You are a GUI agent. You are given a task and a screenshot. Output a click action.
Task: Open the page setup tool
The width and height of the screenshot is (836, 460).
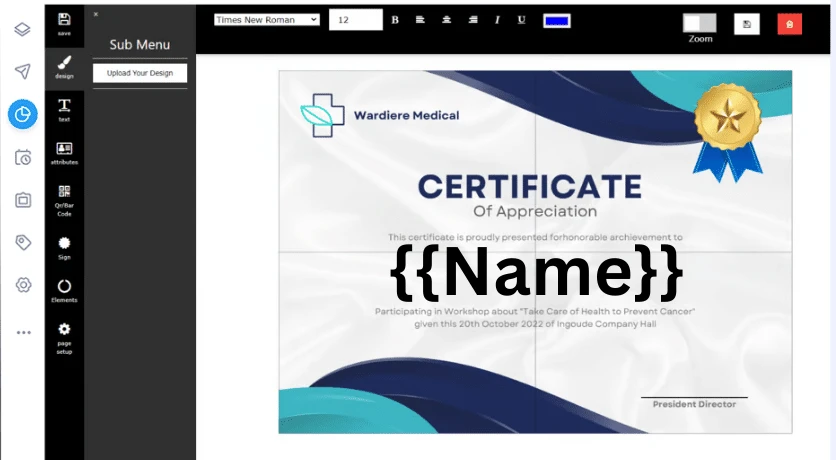coord(64,338)
